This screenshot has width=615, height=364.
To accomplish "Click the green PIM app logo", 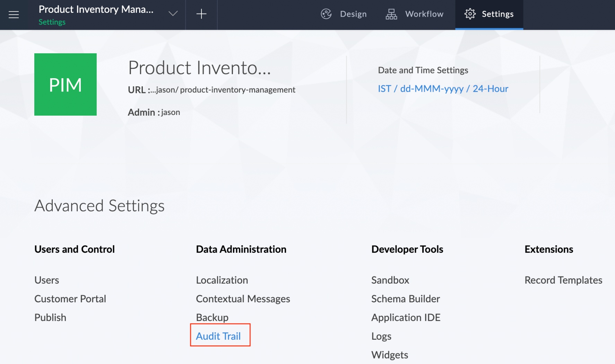I will pyautogui.click(x=65, y=84).
